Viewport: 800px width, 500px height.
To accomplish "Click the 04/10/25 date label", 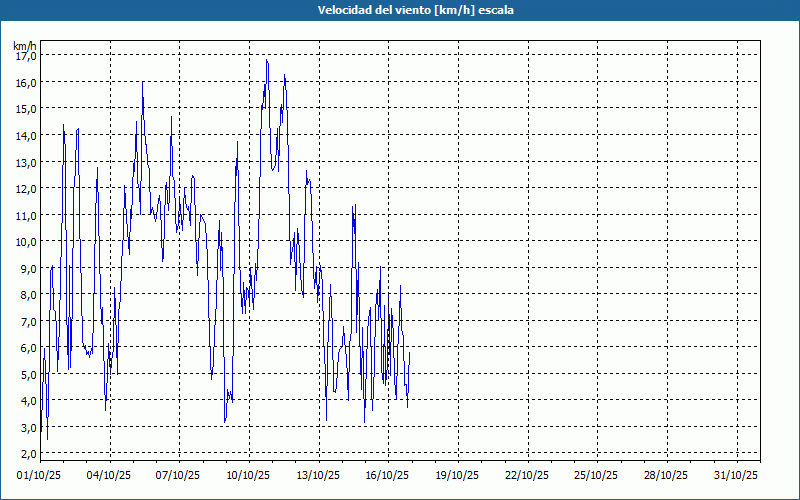I will 109,475.
